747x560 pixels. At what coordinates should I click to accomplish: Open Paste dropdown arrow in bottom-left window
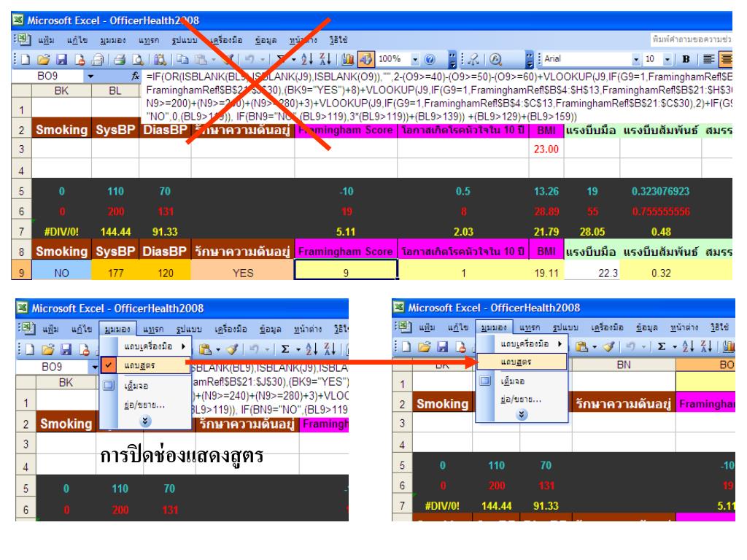[218, 349]
